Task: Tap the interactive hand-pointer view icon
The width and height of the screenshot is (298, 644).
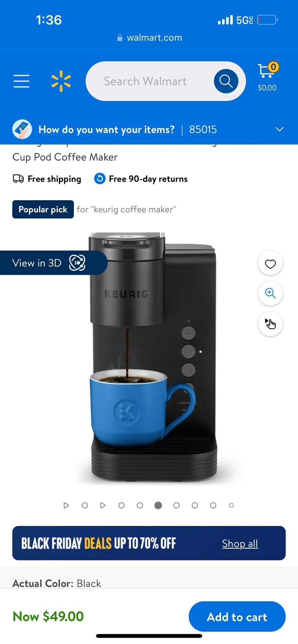Action: point(270,324)
